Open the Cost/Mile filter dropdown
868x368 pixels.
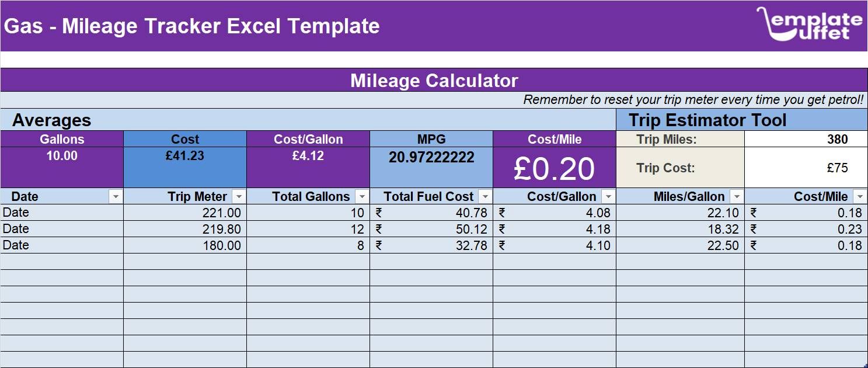[x=859, y=196]
